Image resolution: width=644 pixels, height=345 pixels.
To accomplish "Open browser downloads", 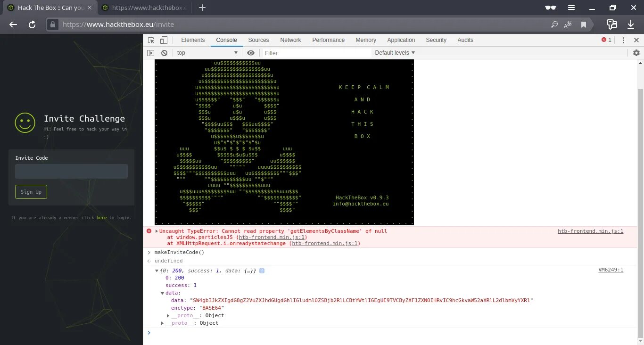I will click(631, 25).
